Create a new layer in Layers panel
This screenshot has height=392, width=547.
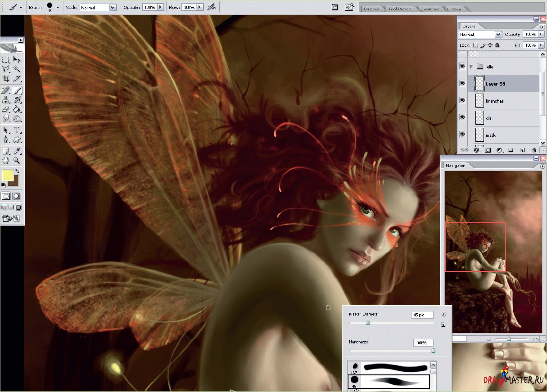coord(522,150)
